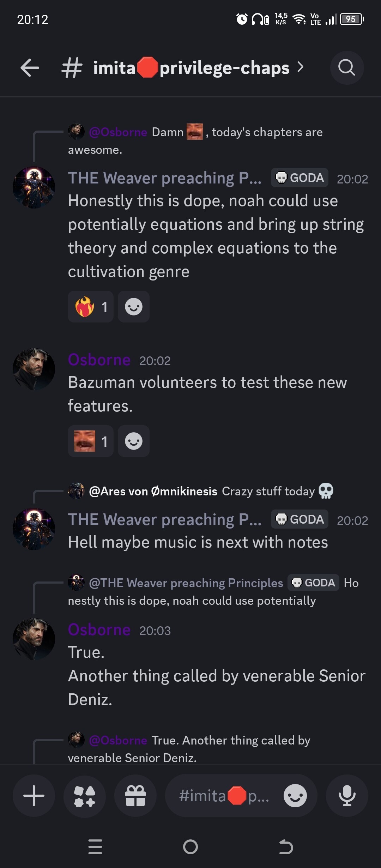381x868 pixels.
Task: Tap the plus attachment button
Action: [34, 795]
